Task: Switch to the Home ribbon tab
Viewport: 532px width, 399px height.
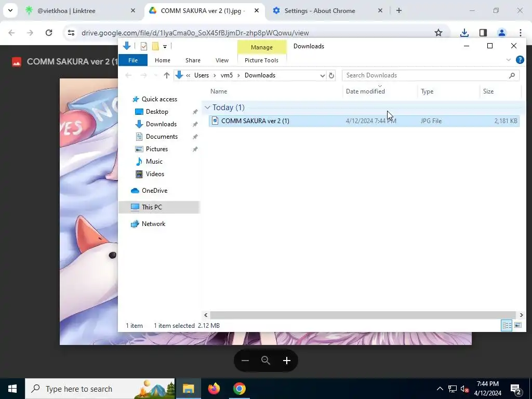Action: [x=163, y=60]
